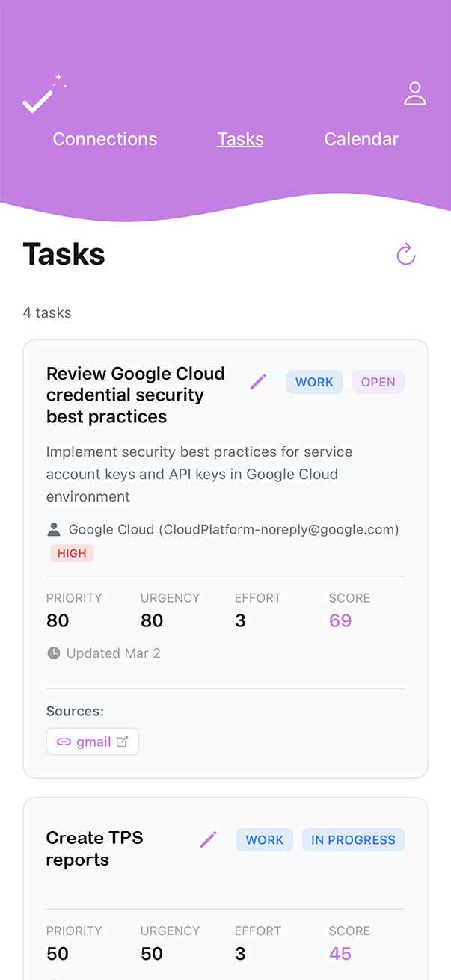451x980 pixels.
Task: Open the Calendar tab
Action: tap(361, 139)
